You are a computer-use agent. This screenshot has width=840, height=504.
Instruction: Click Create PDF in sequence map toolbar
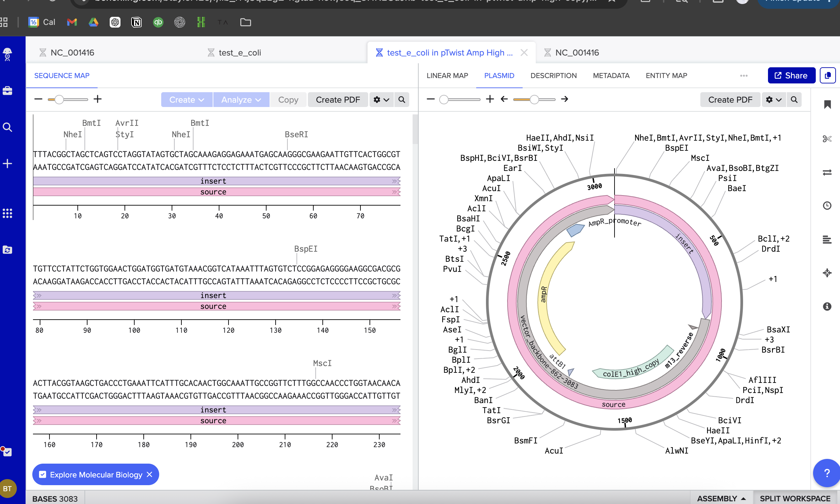[x=338, y=100]
